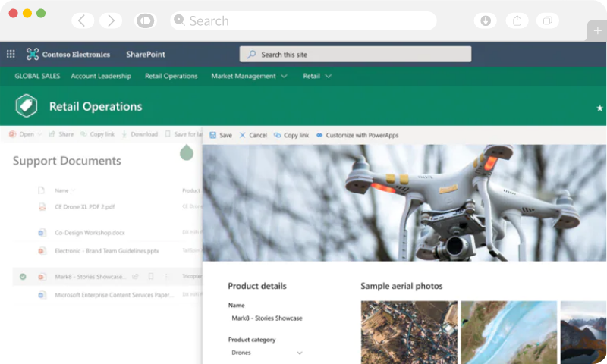Star this site as a favorite
Screen dimensions: 607x364
(599, 108)
